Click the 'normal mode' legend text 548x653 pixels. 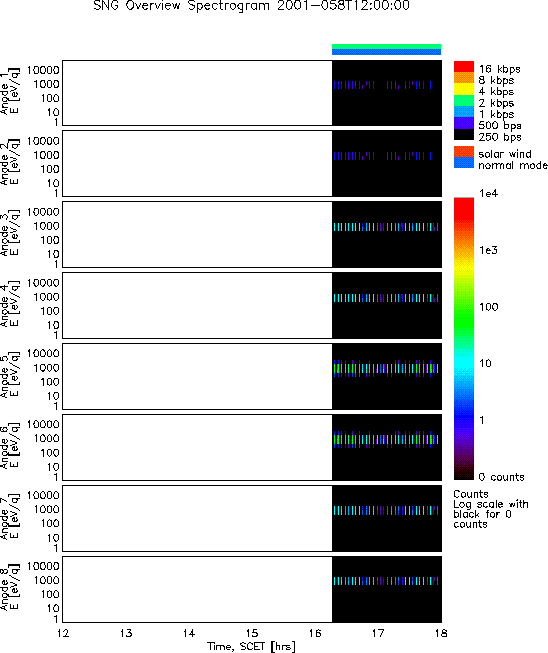pyautogui.click(x=513, y=165)
